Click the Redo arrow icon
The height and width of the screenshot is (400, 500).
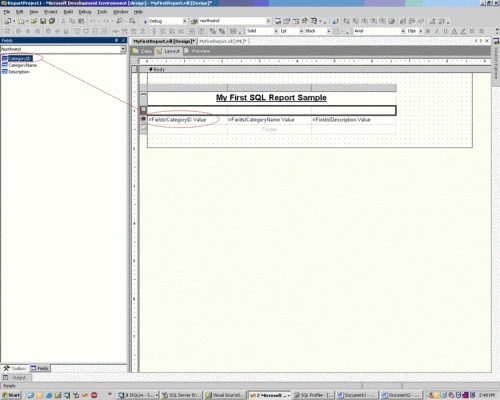coord(105,21)
